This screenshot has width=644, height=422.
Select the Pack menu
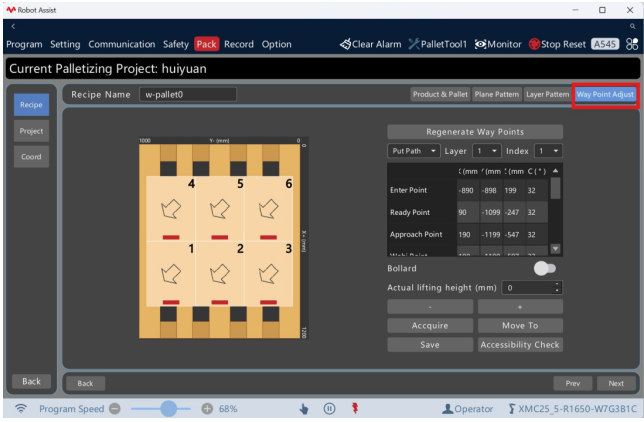coord(206,44)
